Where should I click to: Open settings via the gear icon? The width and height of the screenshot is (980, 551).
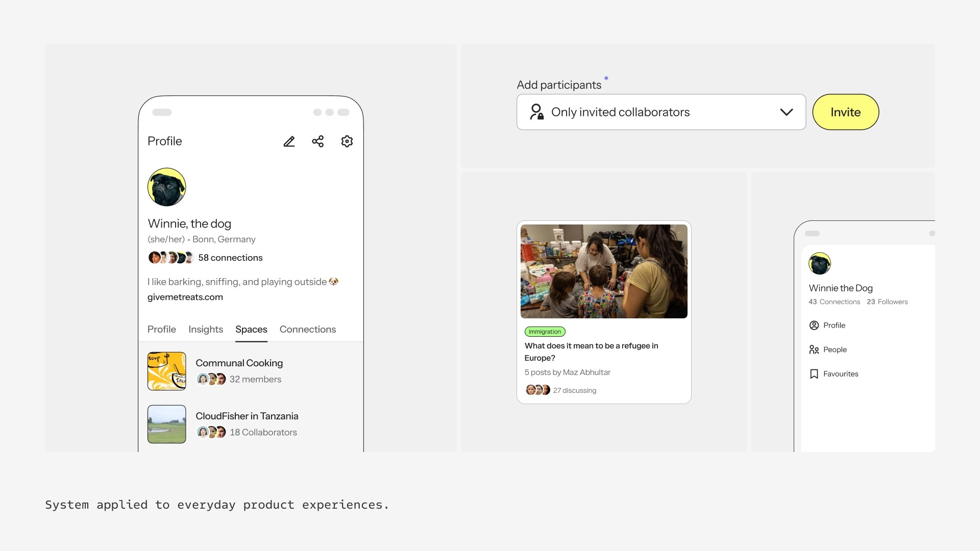pos(347,141)
